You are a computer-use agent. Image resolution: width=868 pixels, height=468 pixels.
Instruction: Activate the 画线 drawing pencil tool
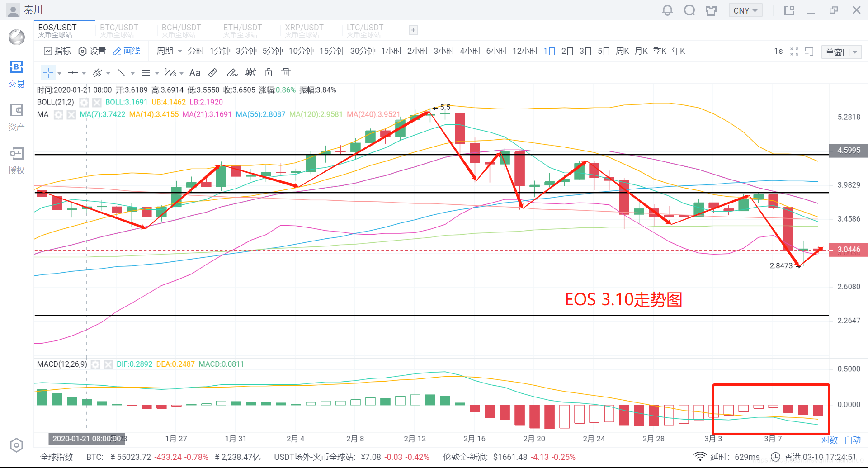pyautogui.click(x=126, y=51)
